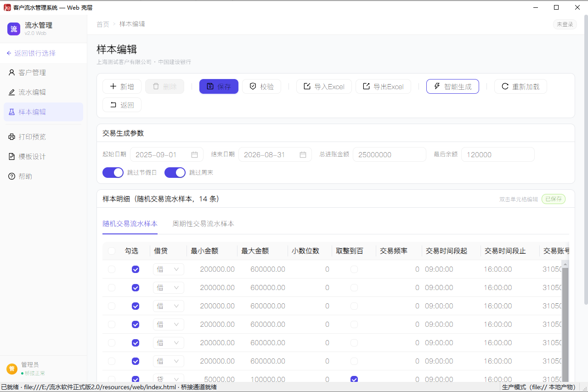The image size is (588, 392).
Task: Open 借贷 dropdown in third row
Action: [169, 306]
